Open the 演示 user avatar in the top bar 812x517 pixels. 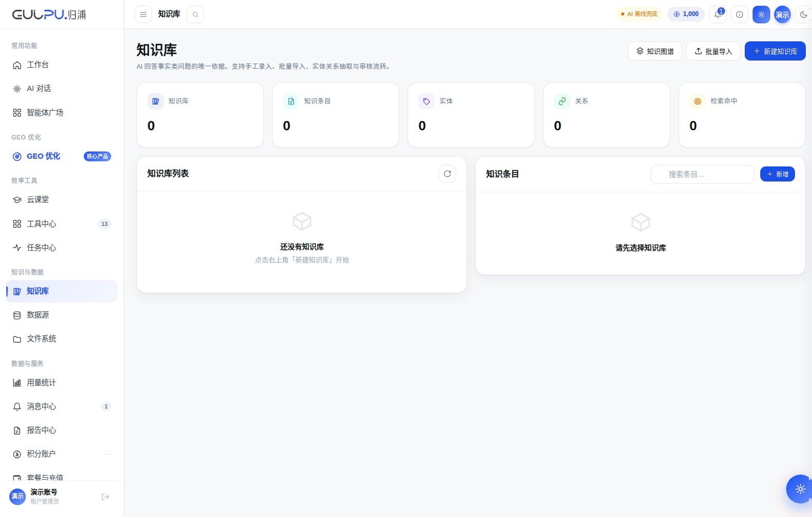[x=783, y=14]
